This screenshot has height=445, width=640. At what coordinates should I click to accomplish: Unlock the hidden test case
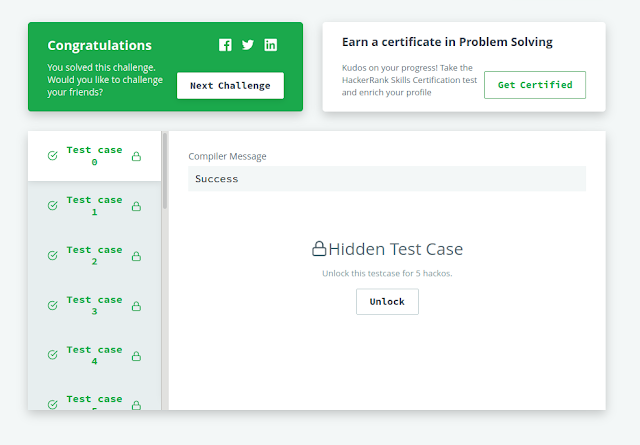tap(387, 302)
